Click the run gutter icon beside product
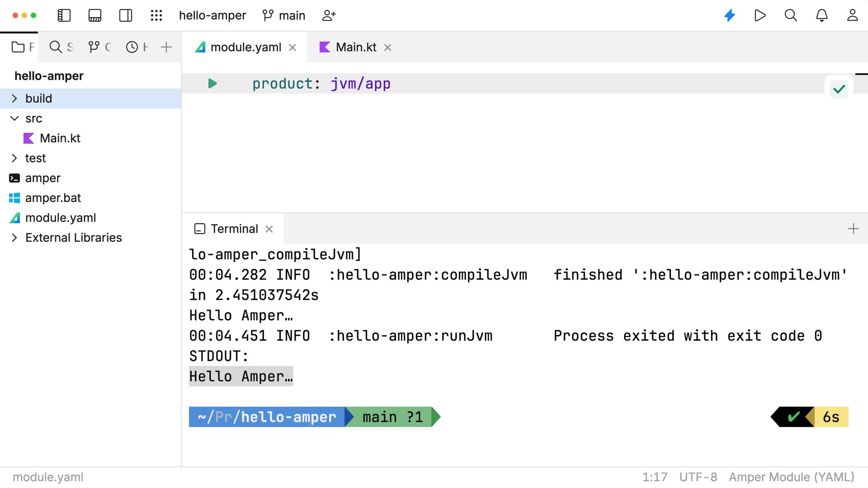Viewport: 868px width, 488px height. coord(212,84)
